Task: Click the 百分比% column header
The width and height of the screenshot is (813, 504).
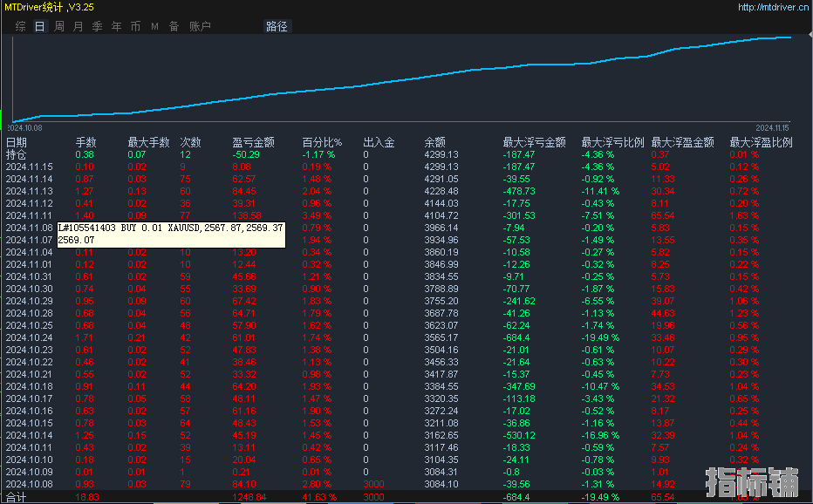Action: [322, 143]
